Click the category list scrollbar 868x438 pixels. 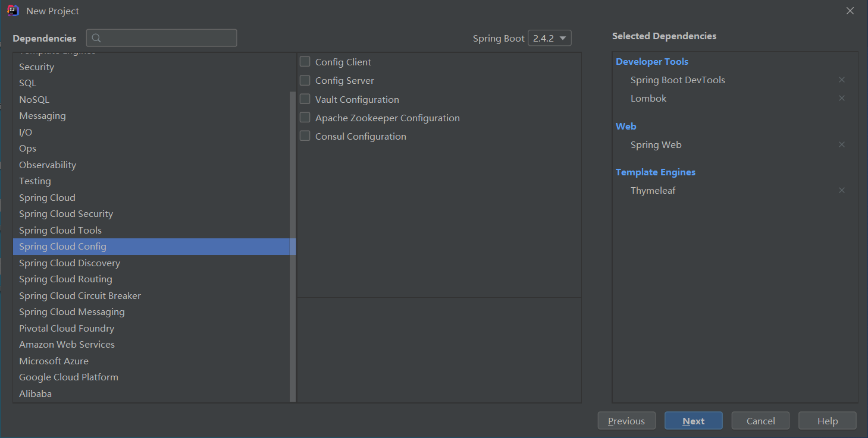pos(292,246)
